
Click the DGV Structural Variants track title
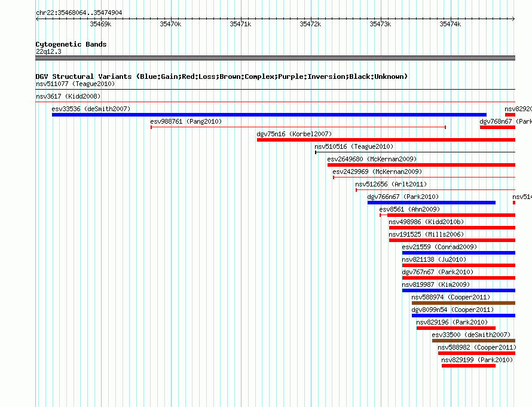222,76
